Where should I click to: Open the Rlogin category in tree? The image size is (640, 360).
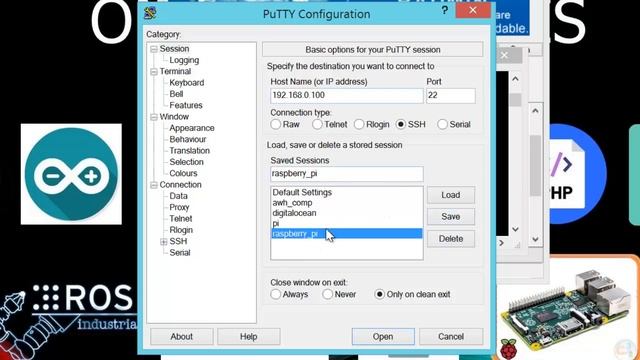pos(181,230)
